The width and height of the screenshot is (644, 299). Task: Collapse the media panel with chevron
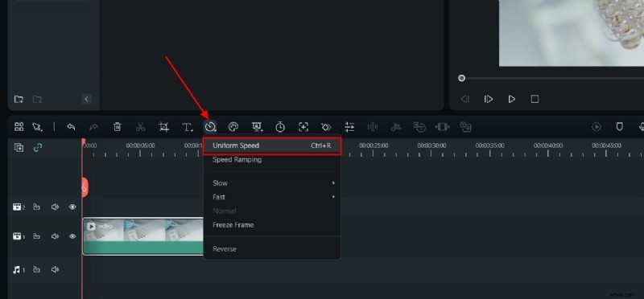click(86, 99)
